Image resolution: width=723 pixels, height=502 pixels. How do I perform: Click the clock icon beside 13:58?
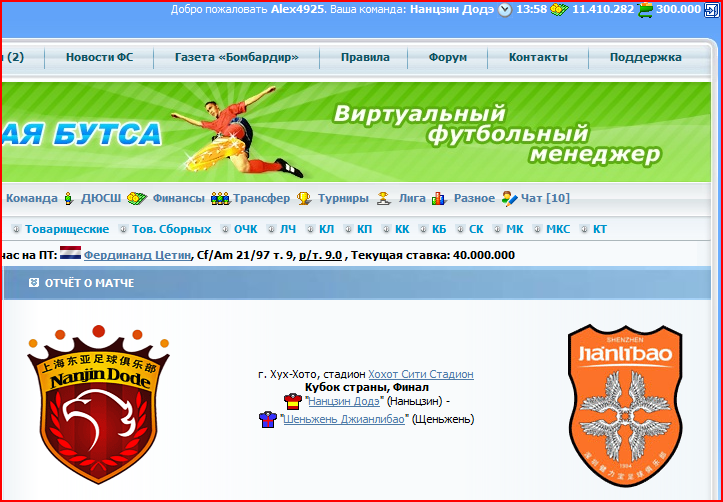click(x=505, y=9)
